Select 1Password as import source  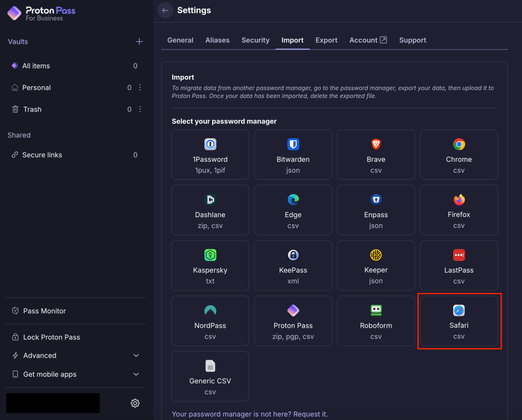[x=210, y=154]
